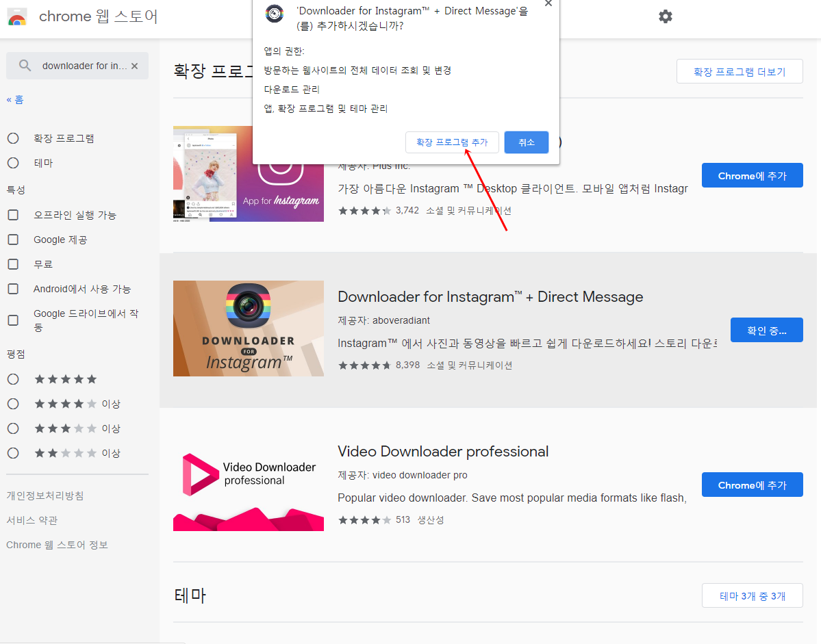
Task: Open Video Downloader professional thumbnail
Action: pyautogui.click(x=248, y=483)
